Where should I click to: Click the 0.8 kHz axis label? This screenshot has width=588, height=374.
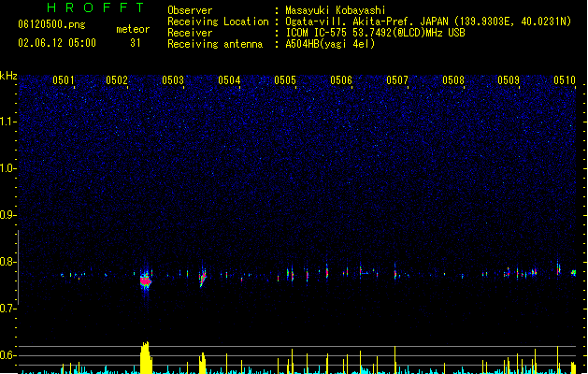(x=7, y=262)
